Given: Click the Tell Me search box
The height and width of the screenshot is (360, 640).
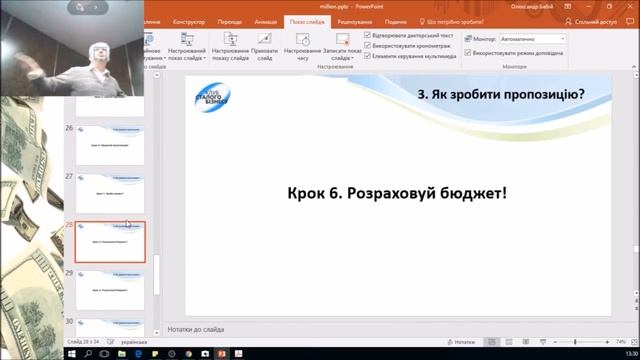Looking at the screenshot, I should pyautogui.click(x=451, y=22).
